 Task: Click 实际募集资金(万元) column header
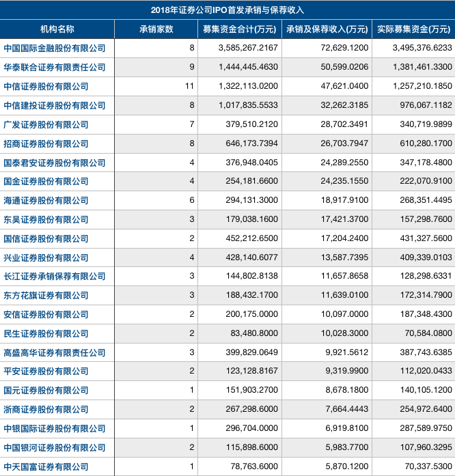tap(414, 29)
